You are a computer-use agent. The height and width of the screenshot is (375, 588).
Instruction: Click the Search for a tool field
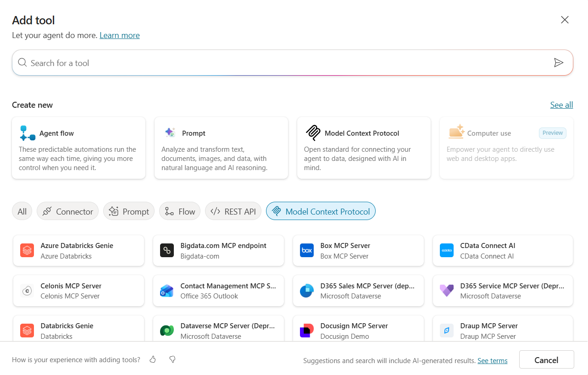tap(284, 63)
